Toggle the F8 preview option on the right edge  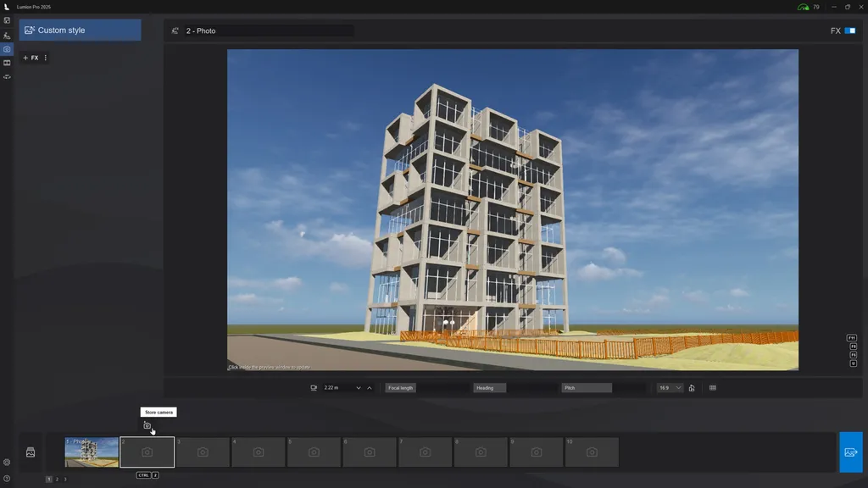[853, 347]
